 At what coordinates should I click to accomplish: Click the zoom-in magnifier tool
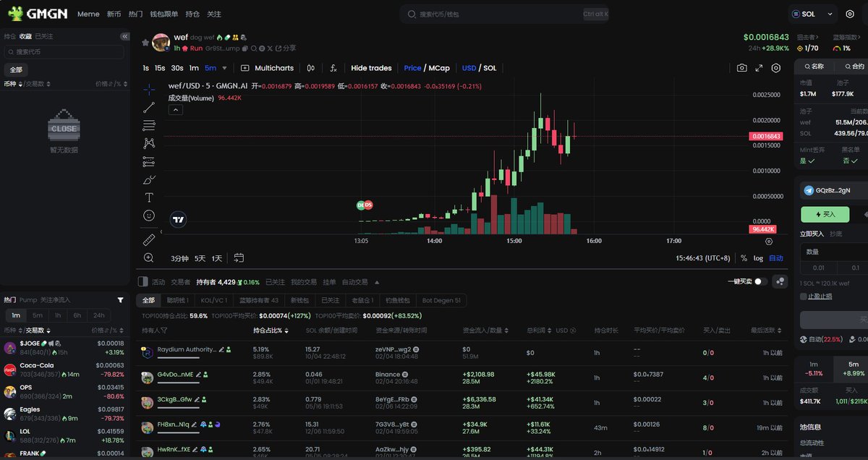point(149,257)
